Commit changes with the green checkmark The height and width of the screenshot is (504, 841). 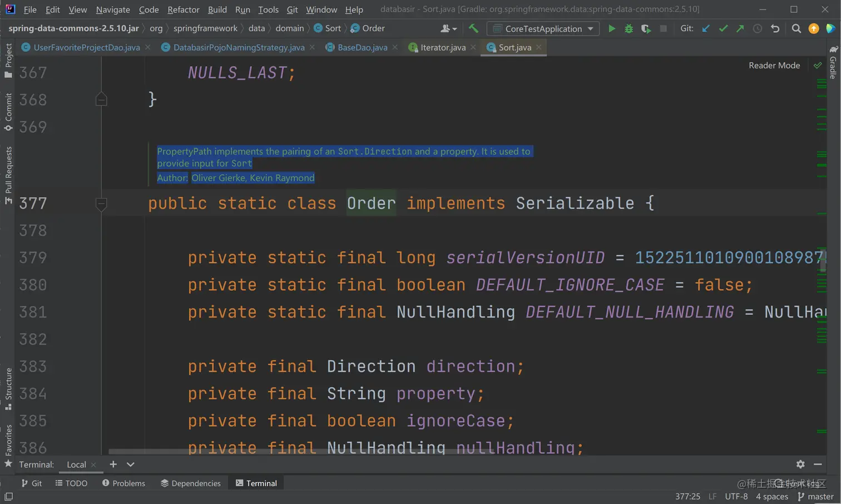(x=723, y=28)
